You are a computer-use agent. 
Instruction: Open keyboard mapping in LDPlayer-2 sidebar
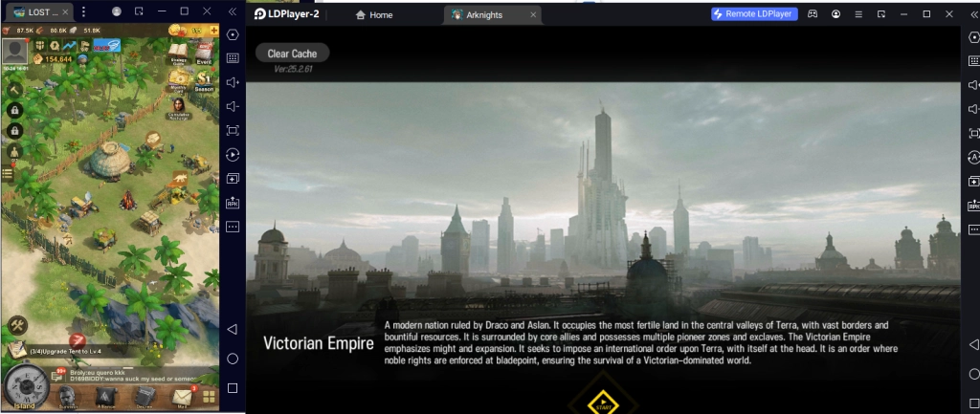(x=973, y=61)
